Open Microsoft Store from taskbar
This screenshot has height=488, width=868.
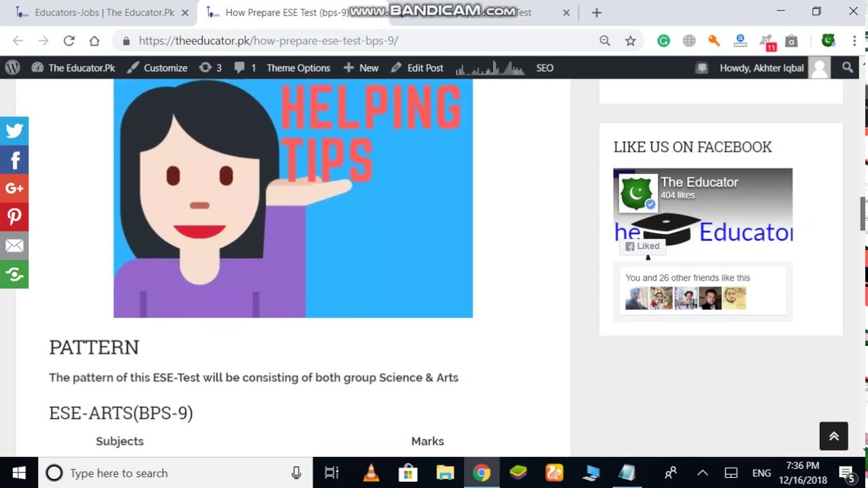(x=408, y=473)
